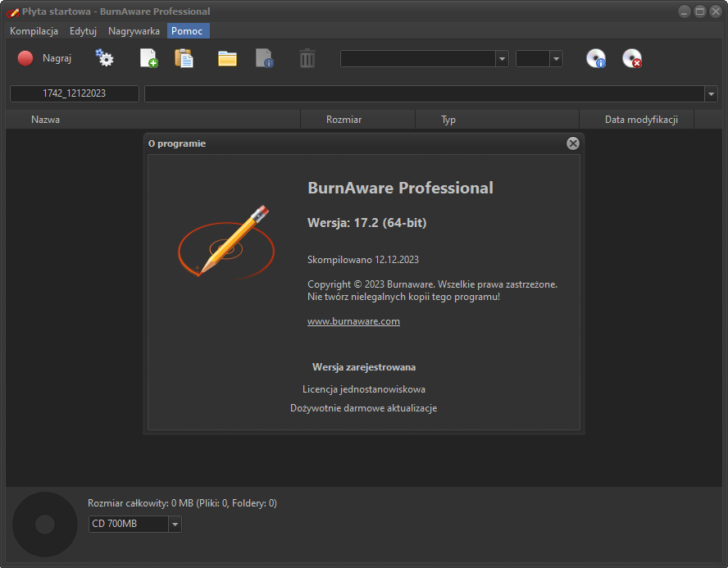The image size is (728, 568).
Task: Click the Rozmiar całkowity status text
Action: click(x=183, y=503)
